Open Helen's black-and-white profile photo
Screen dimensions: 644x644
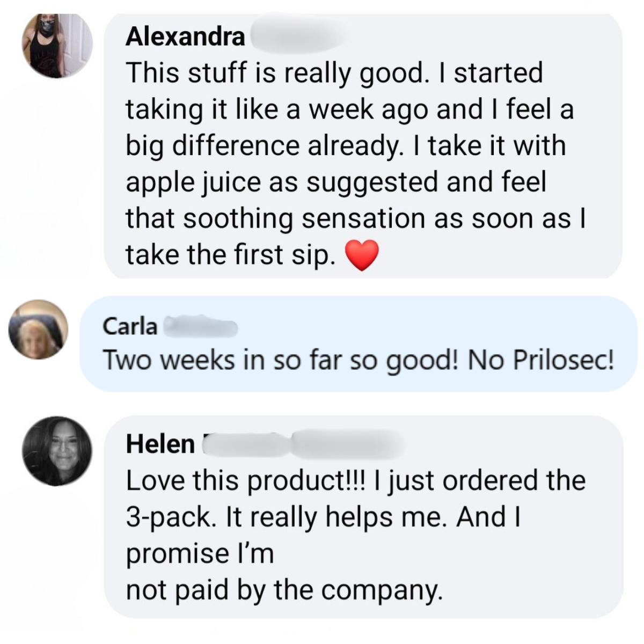click(56, 451)
